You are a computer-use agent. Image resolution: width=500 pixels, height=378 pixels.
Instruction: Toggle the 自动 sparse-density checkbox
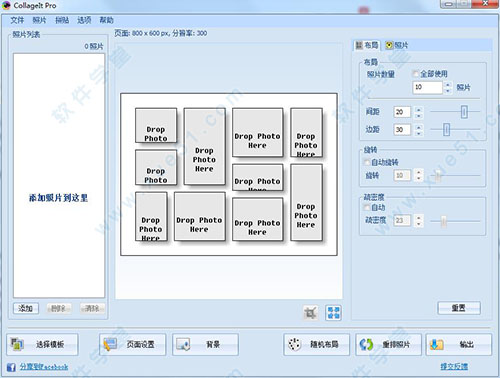367,207
